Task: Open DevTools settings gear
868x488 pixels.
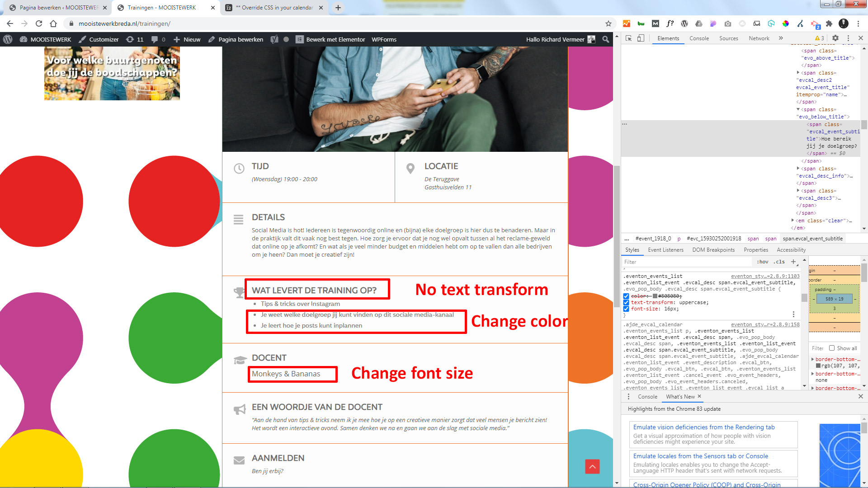Action: [835, 38]
